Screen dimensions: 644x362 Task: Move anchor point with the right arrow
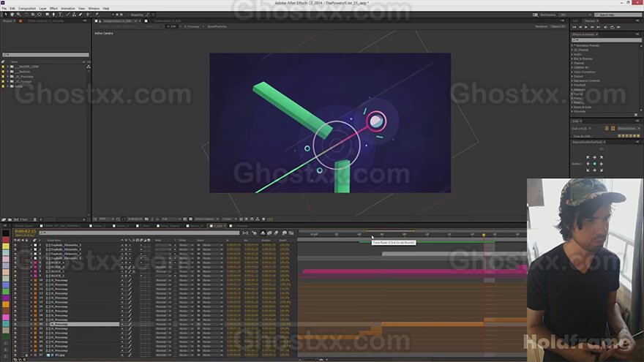point(602,164)
